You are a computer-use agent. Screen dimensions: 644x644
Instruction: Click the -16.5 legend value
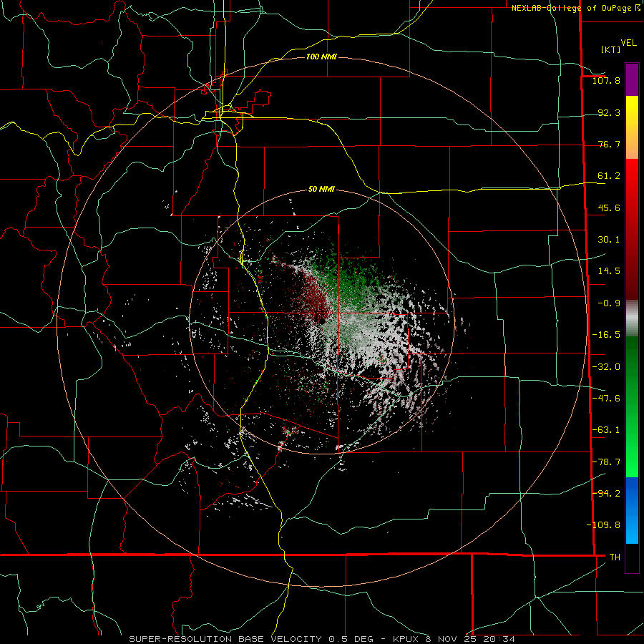pyautogui.click(x=606, y=335)
